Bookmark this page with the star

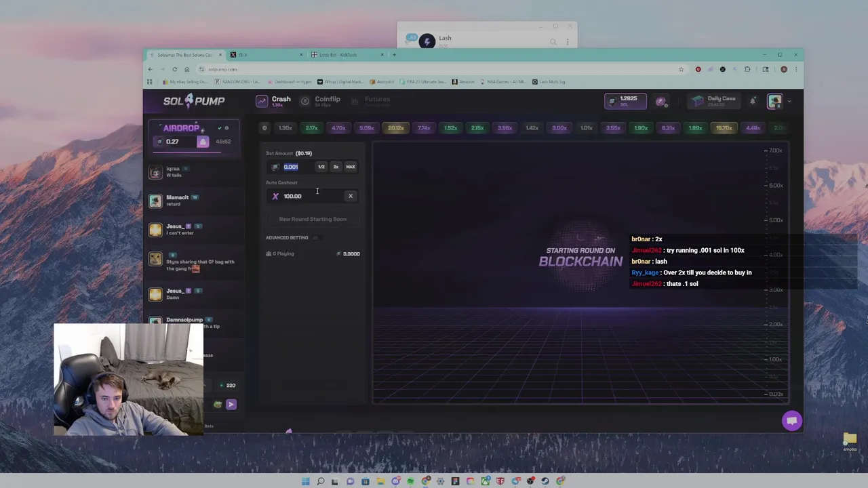(681, 69)
